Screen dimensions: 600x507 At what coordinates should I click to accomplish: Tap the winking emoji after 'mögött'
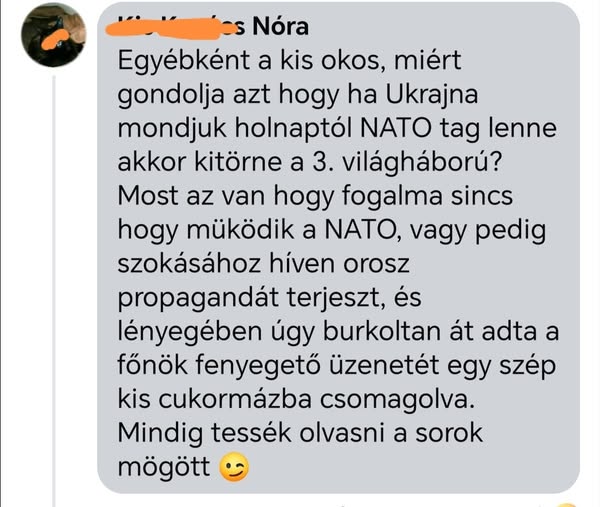(233, 467)
